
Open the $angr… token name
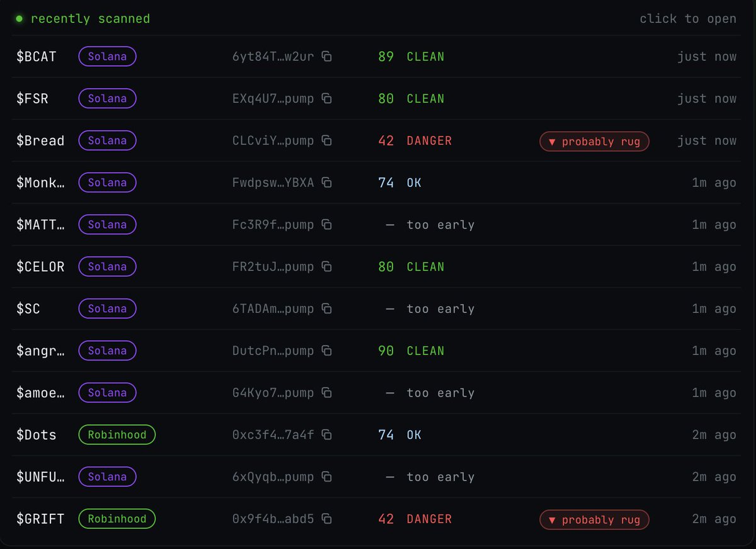click(40, 351)
